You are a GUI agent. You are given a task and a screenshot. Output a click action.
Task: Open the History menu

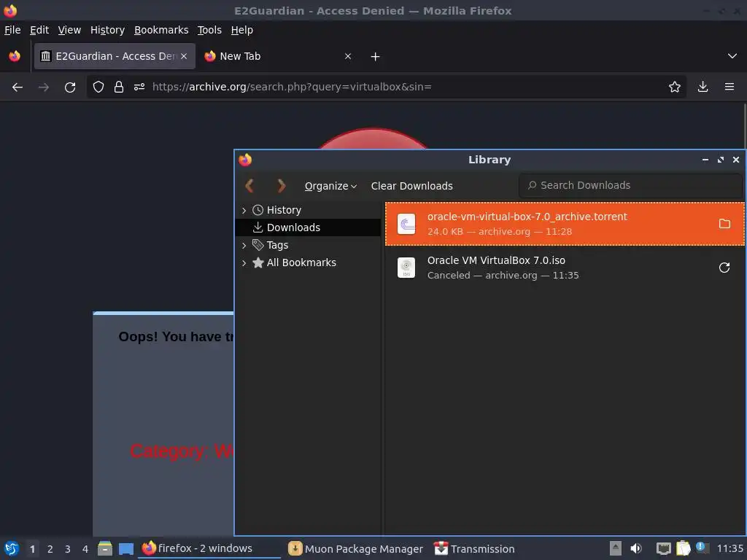tap(107, 30)
